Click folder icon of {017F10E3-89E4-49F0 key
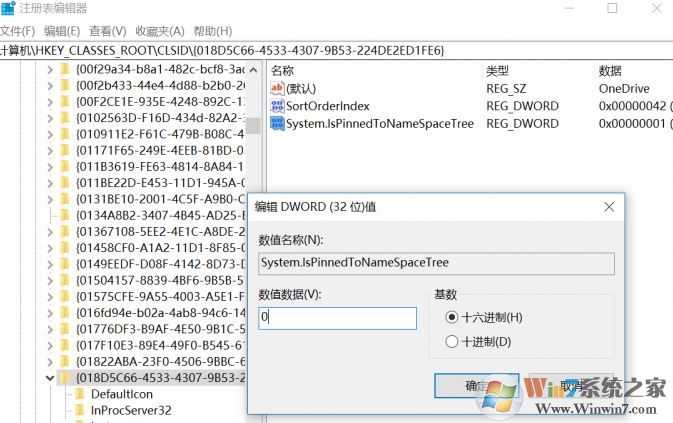The image size is (673, 423). [x=65, y=345]
